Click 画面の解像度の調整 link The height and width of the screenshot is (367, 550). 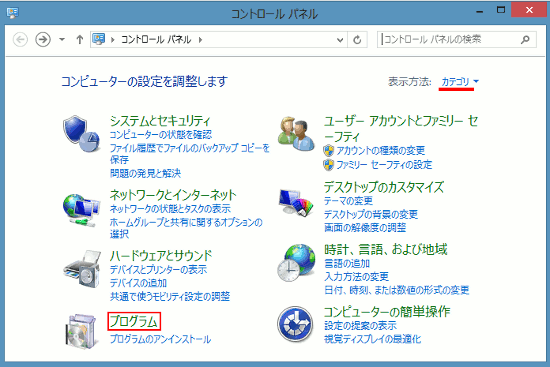[365, 228]
